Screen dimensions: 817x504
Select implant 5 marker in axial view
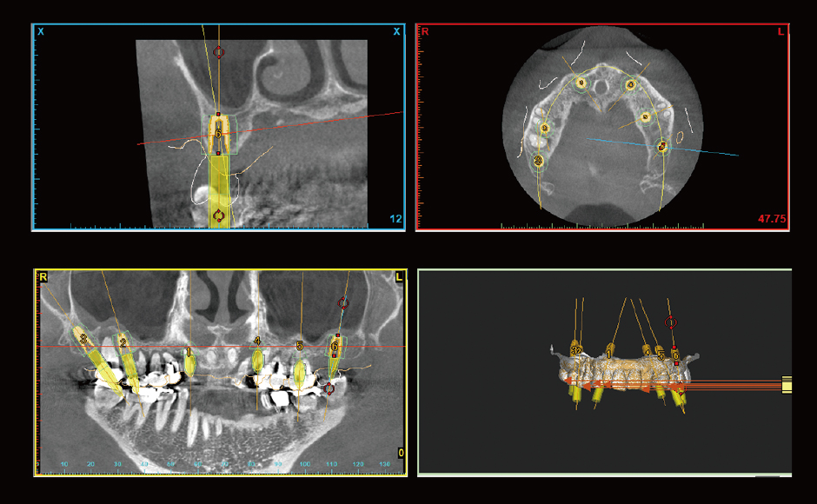click(646, 117)
